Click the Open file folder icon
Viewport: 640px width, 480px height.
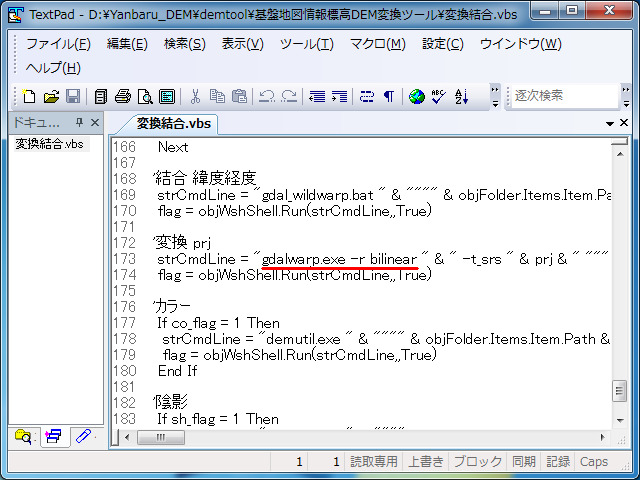pyautogui.click(x=51, y=97)
